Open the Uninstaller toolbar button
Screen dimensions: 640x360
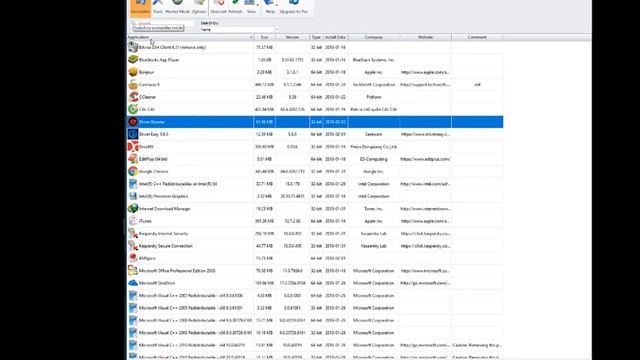point(140,8)
